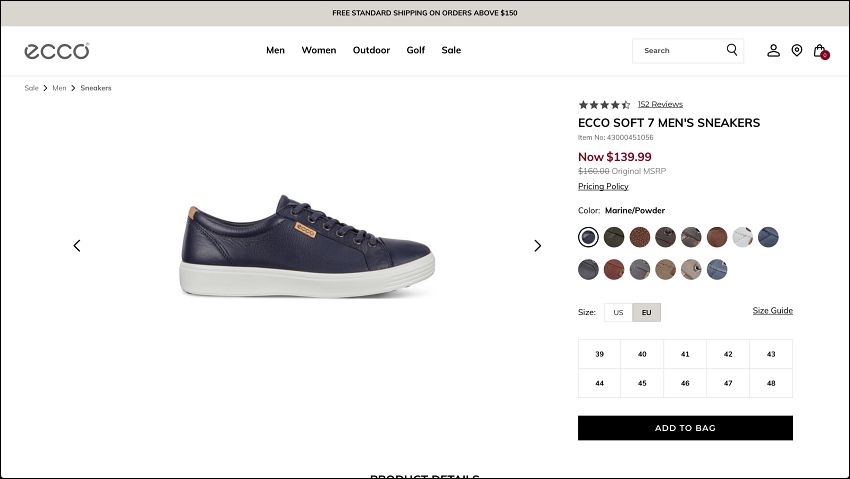Go to Golf menu item
Image resolution: width=850 pixels, height=479 pixels.
point(416,50)
